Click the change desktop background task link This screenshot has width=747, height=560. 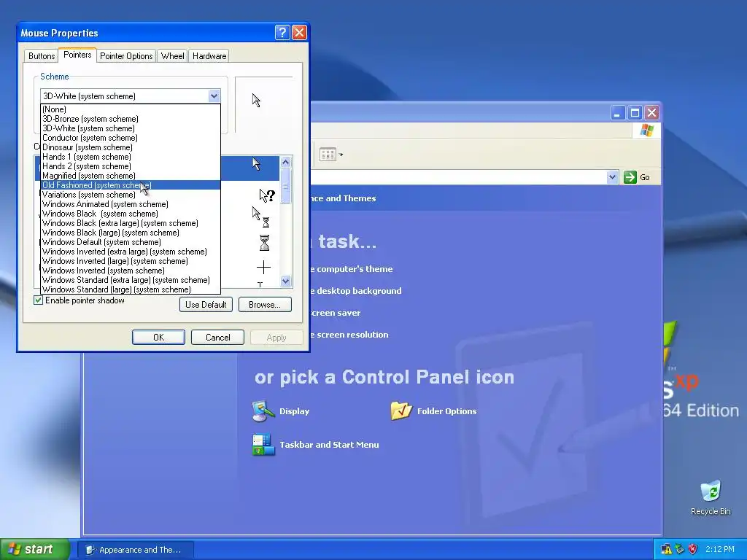(x=356, y=290)
